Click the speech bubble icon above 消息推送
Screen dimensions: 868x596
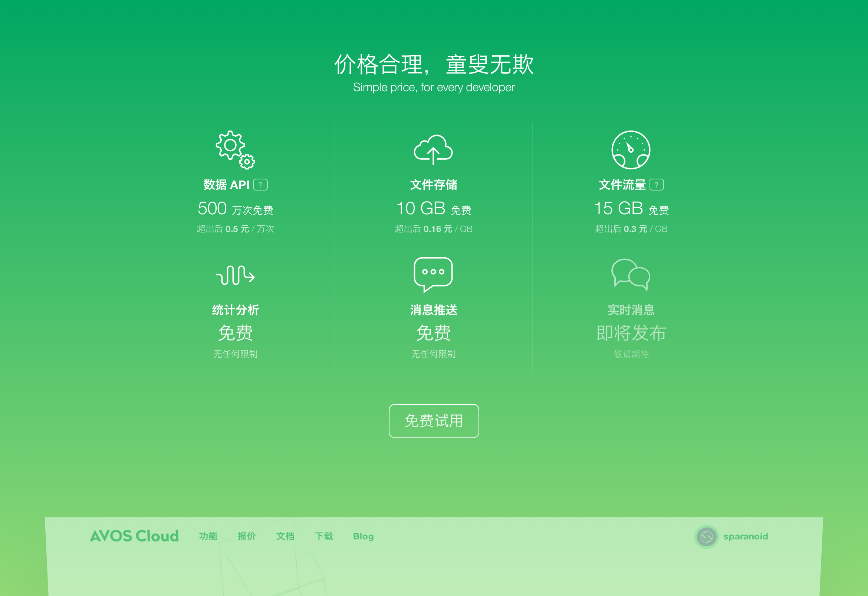(x=433, y=275)
